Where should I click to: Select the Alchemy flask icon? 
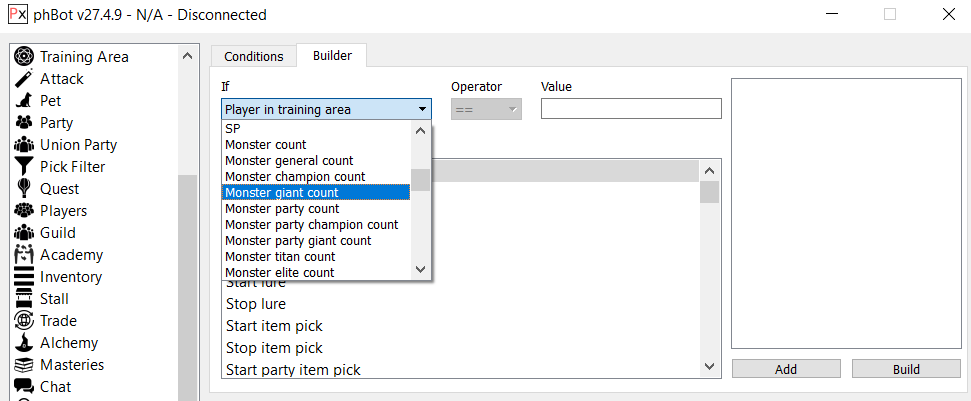point(24,343)
